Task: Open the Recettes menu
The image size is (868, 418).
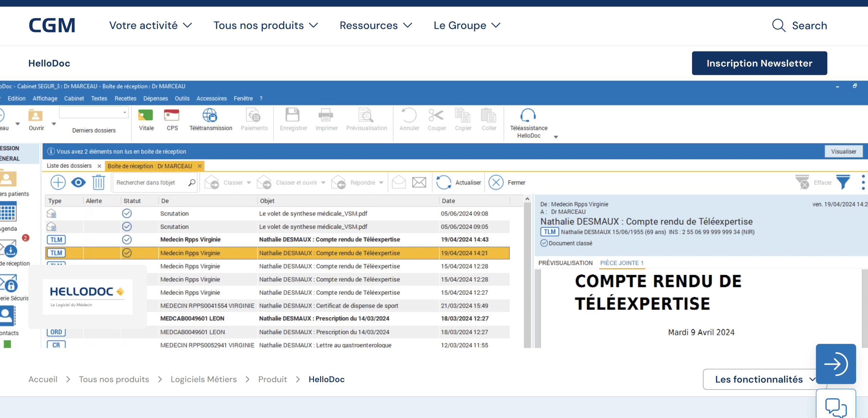Action: (125, 99)
